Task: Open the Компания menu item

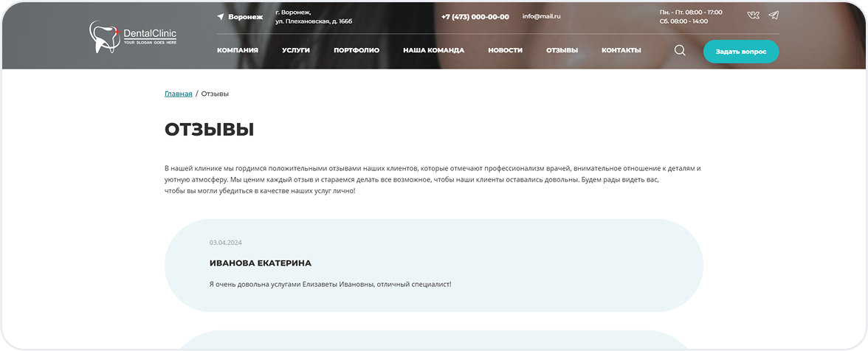Action: tap(238, 51)
